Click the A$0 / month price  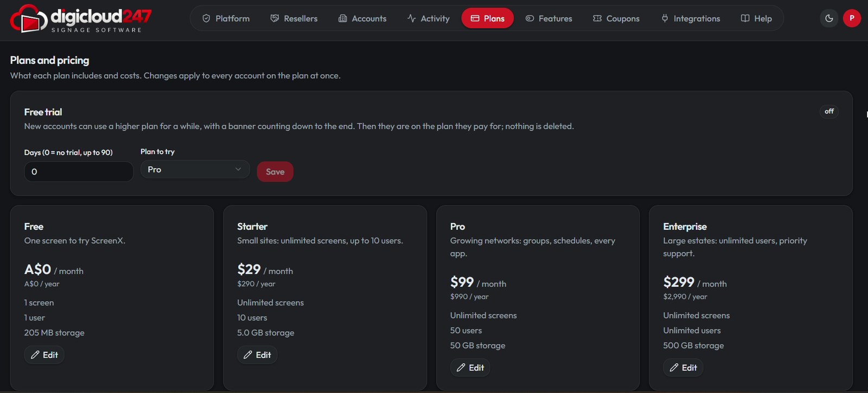(54, 269)
